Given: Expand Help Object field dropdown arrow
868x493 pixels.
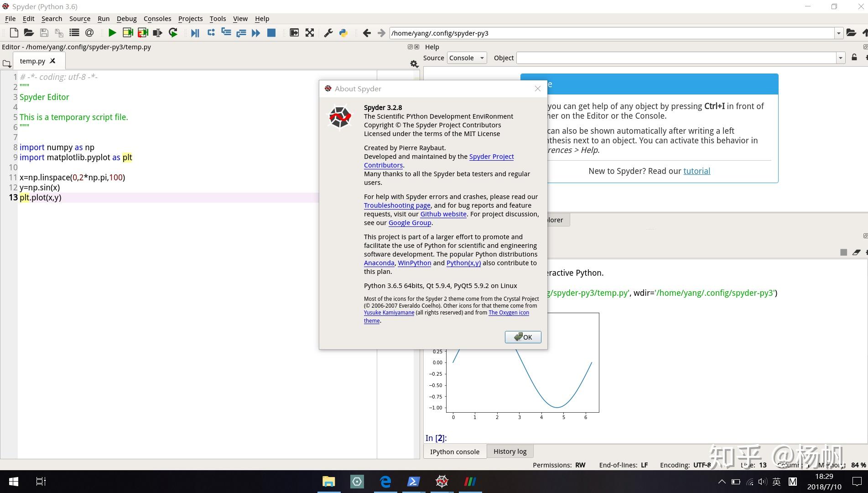Looking at the screenshot, I should [x=841, y=58].
